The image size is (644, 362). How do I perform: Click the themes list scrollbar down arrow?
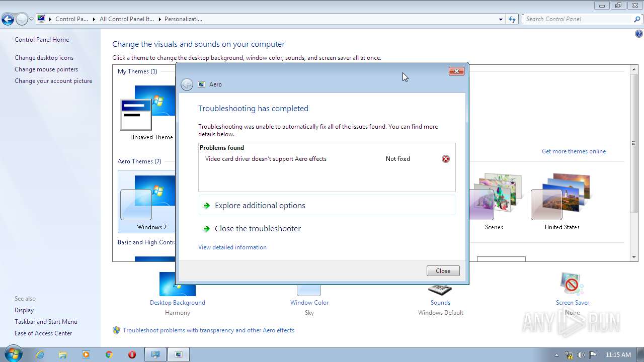coord(634,257)
